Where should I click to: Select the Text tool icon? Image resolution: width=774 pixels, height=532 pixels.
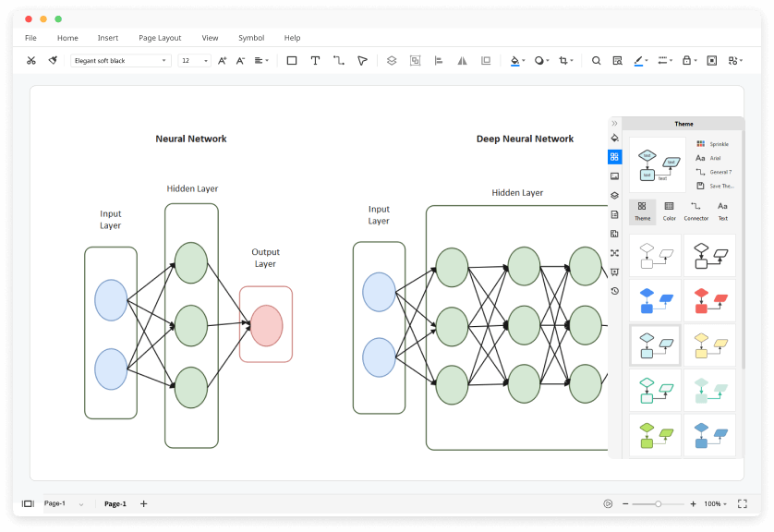pyautogui.click(x=315, y=60)
